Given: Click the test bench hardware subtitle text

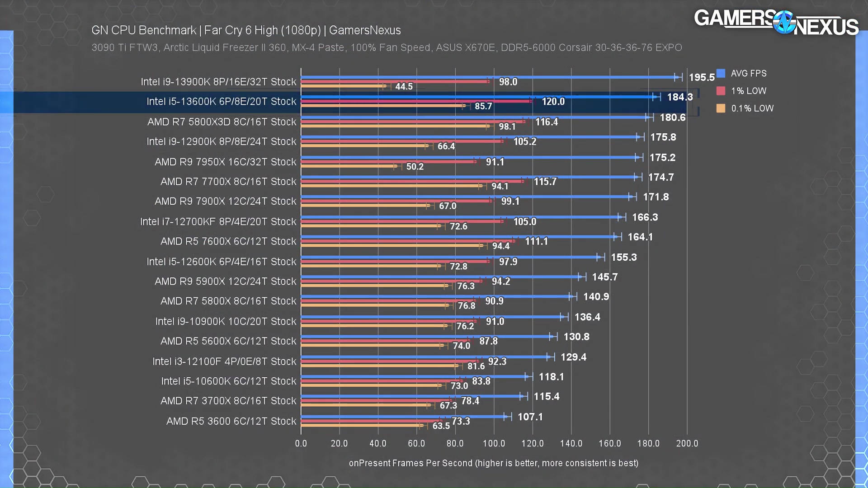Looking at the screenshot, I should point(387,47).
